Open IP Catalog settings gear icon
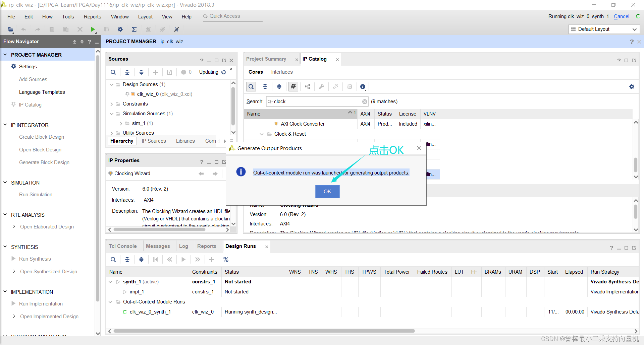The height and width of the screenshot is (345, 644). point(632,87)
